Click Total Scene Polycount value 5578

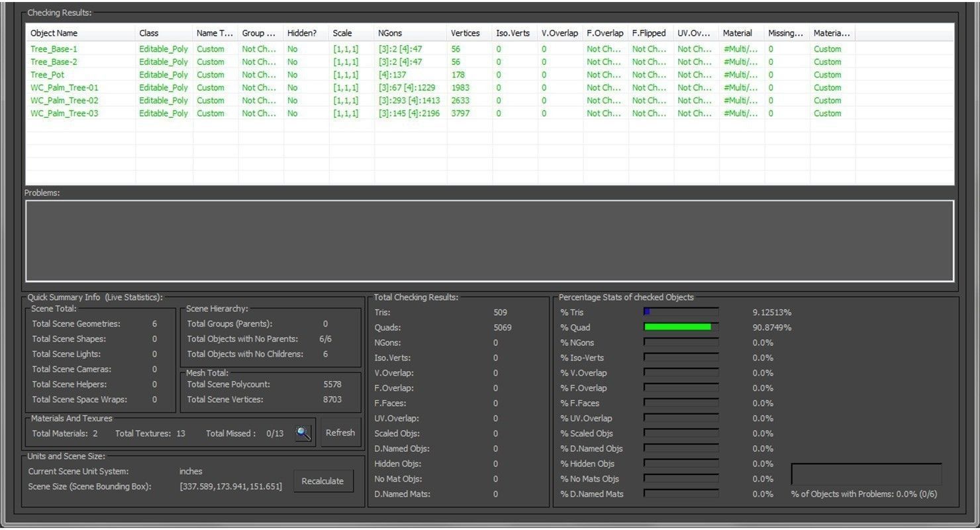[332, 384]
